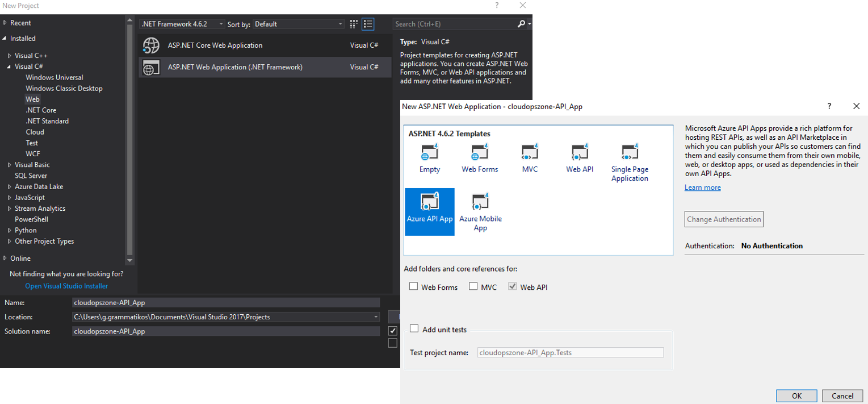Expand the Stream Analytics node
The image size is (868, 404).
tap(10, 209)
